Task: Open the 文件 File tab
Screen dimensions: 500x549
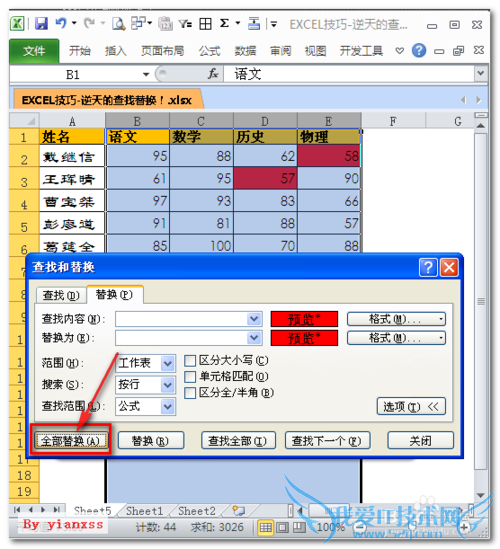Action: [34, 51]
